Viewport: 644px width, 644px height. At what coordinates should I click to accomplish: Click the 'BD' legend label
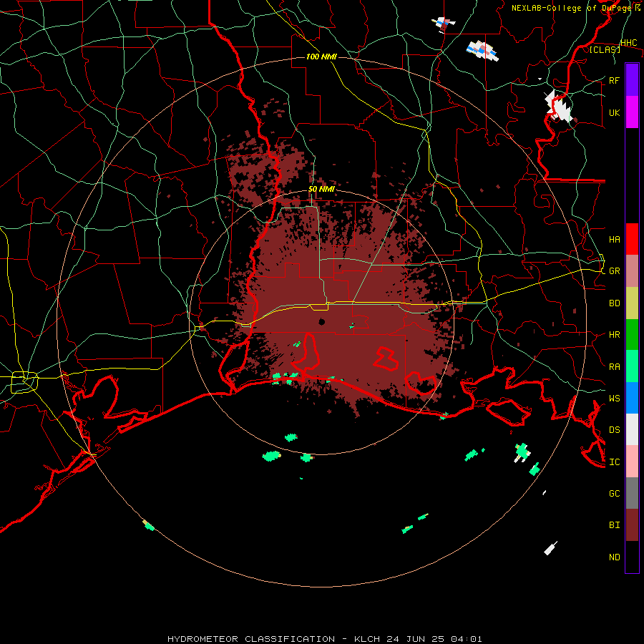[614, 303]
